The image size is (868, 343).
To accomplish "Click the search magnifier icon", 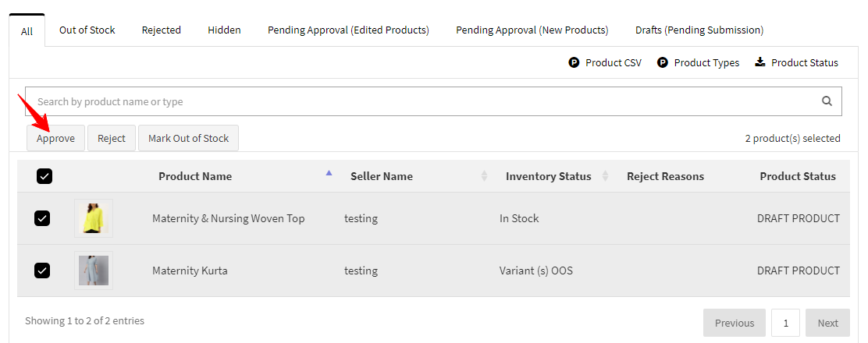I will tap(827, 101).
